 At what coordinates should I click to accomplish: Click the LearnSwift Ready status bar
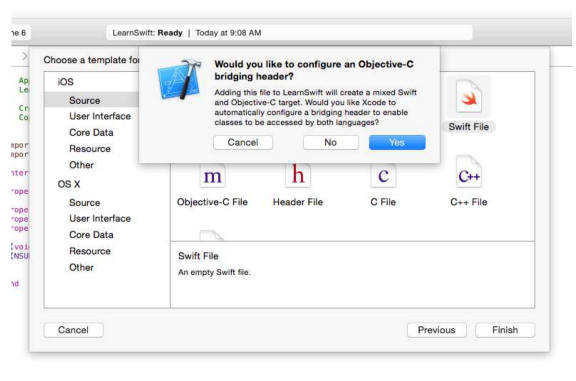click(x=289, y=33)
